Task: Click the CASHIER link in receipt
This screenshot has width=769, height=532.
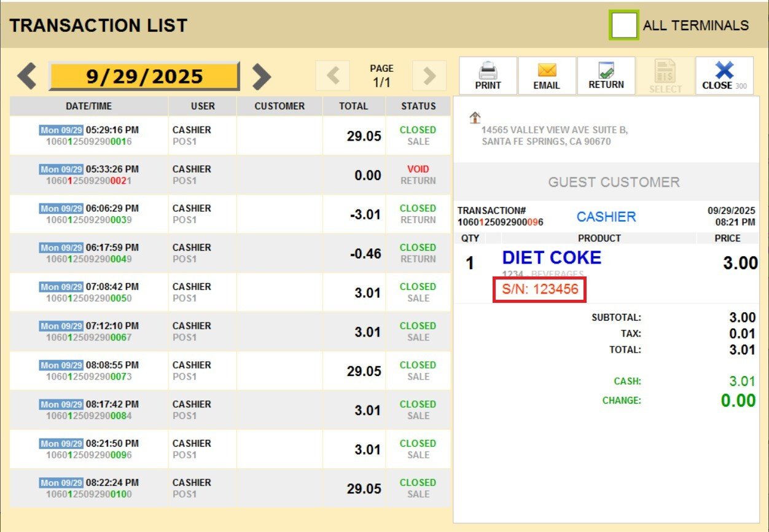Action: pos(606,217)
